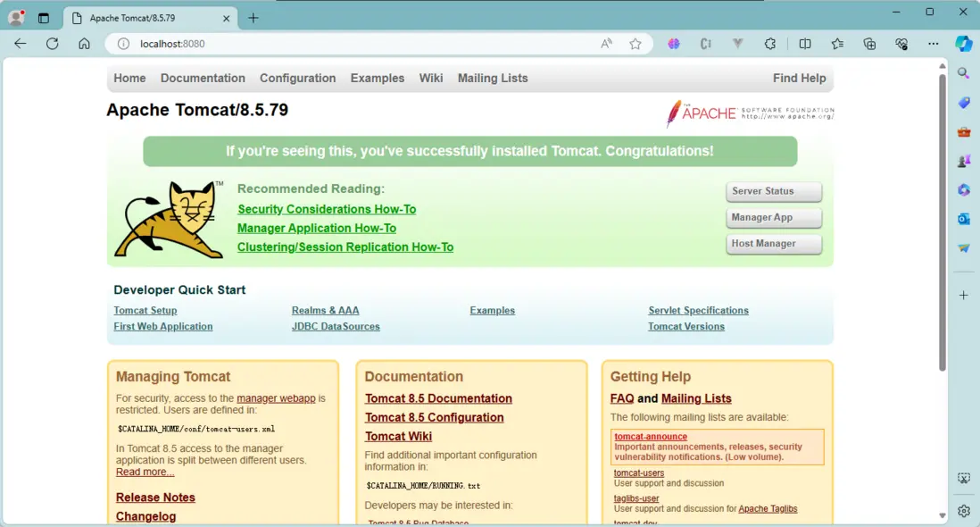
Task: Reload the page with the refresh icon
Action: (x=53, y=44)
